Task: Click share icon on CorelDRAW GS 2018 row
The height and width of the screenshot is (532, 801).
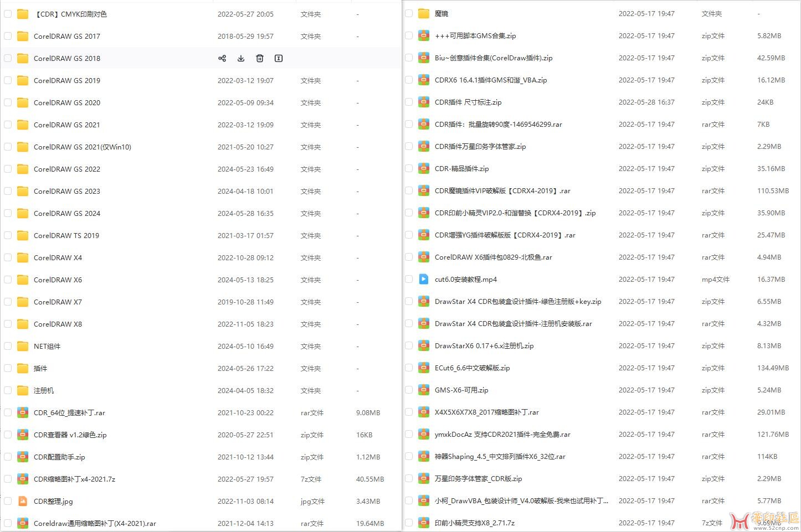Action: point(222,58)
